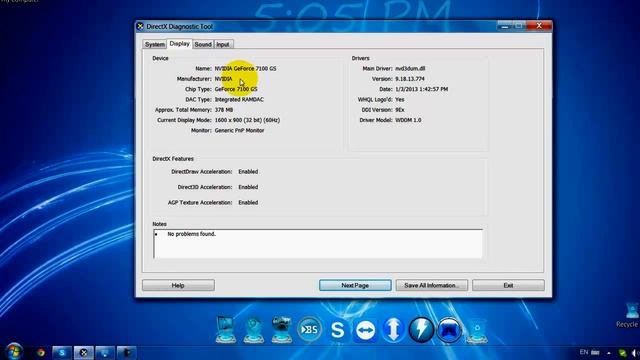Click AGP Texture Acceleration 'Enabled' value
This screenshot has width=640, height=360.
point(248,202)
